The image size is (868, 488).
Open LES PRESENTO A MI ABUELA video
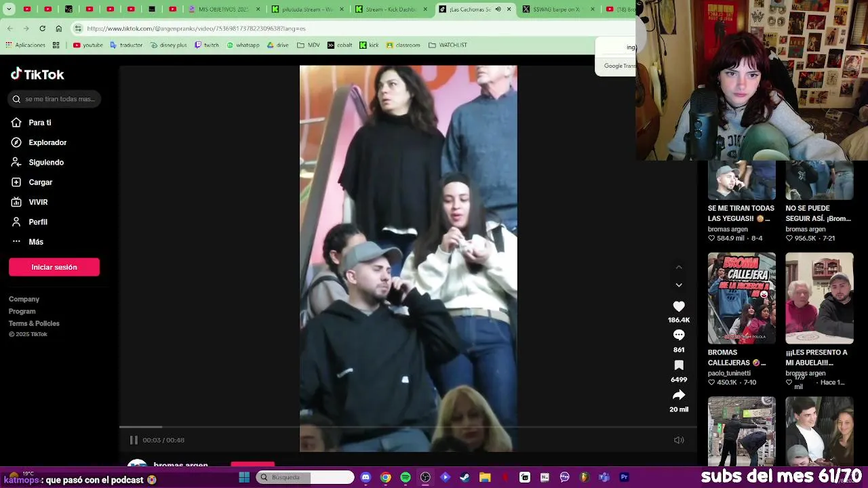[819, 298]
